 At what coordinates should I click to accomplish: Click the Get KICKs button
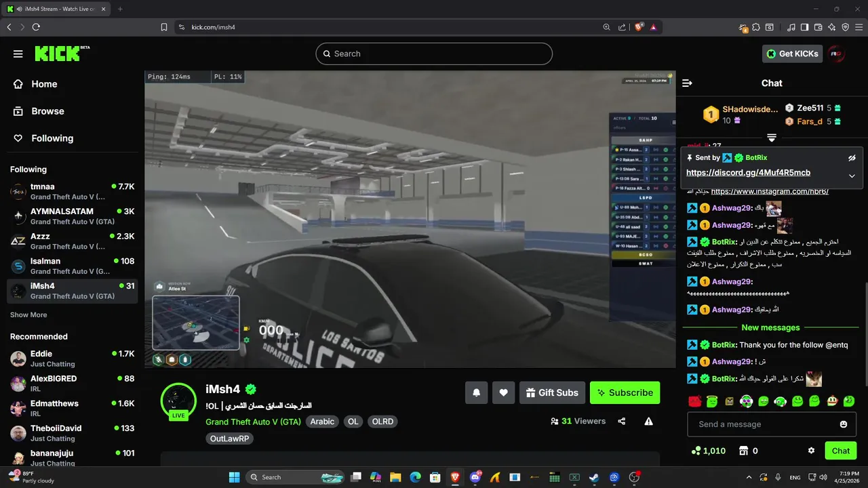(792, 54)
